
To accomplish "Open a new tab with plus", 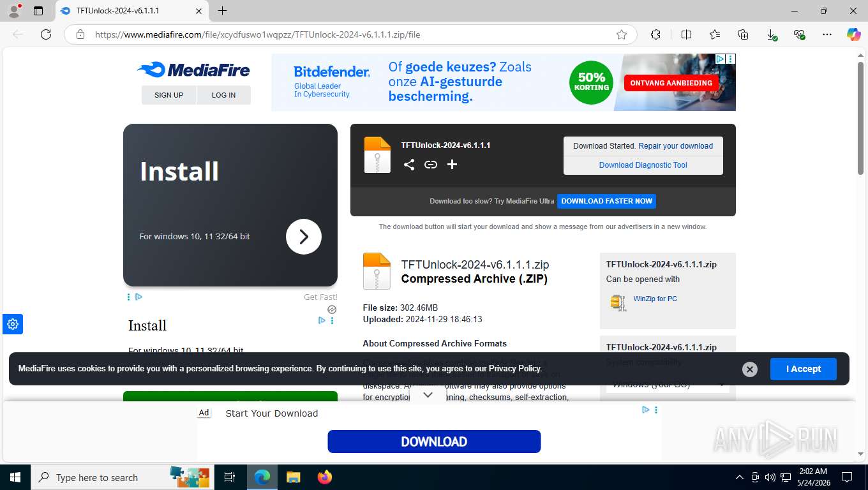I will (x=222, y=10).
